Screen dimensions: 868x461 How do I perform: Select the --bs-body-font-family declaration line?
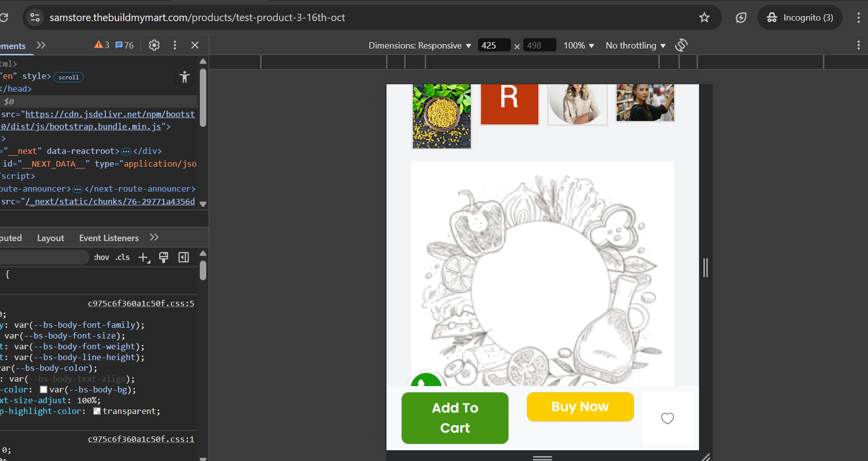pos(72,325)
